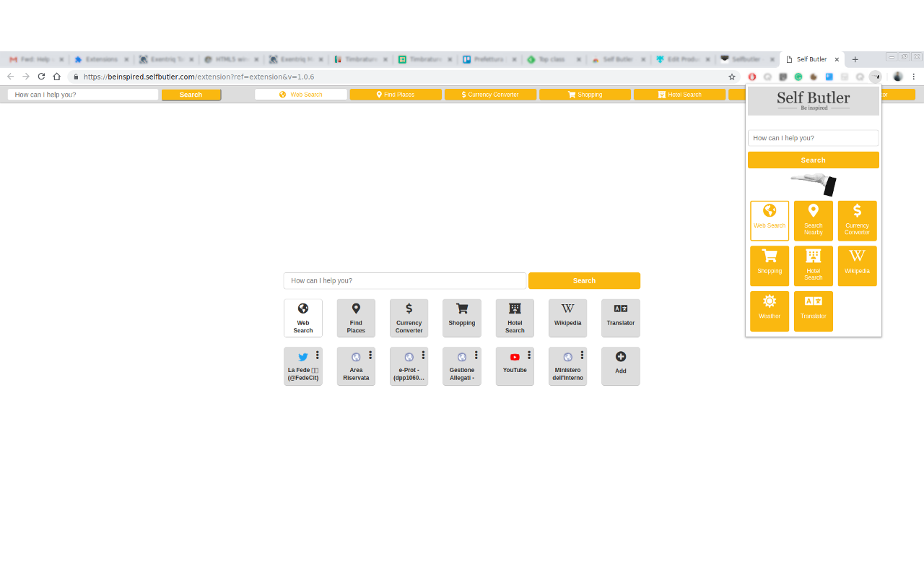The width and height of the screenshot is (924, 578).
Task: Bookmark this page with the star icon
Action: click(732, 77)
